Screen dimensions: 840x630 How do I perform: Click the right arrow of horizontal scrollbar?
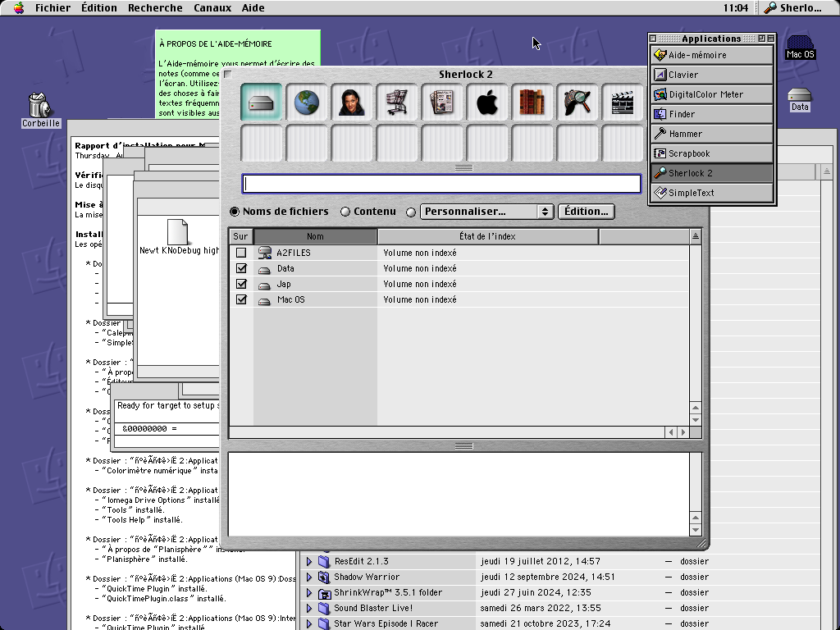[x=683, y=431]
